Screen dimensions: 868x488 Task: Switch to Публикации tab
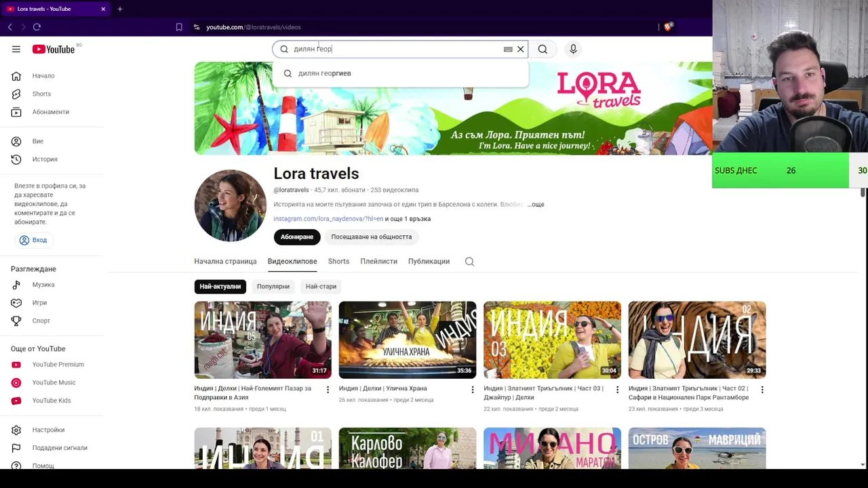coord(429,261)
